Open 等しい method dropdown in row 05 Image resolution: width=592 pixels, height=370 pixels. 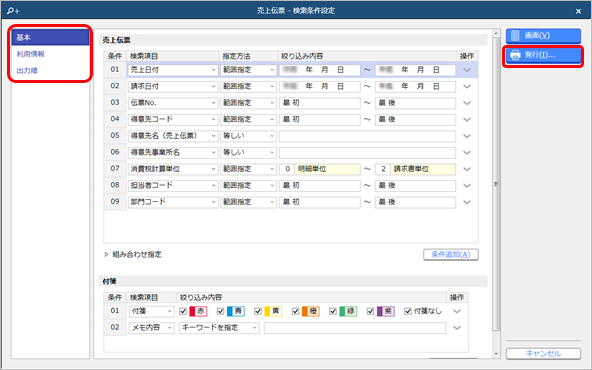click(x=248, y=136)
